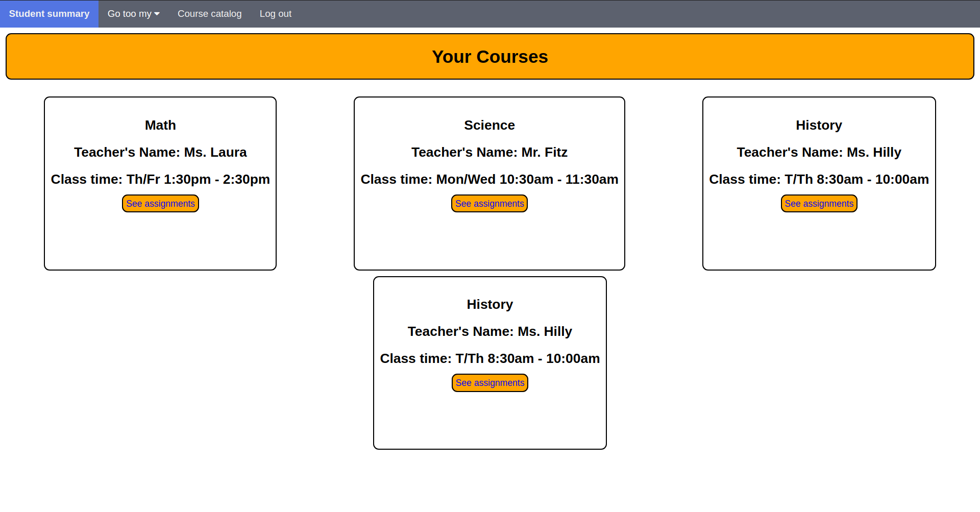Screen dimensions: 980x512
Task: See assignments for the top History course
Action: (x=819, y=203)
